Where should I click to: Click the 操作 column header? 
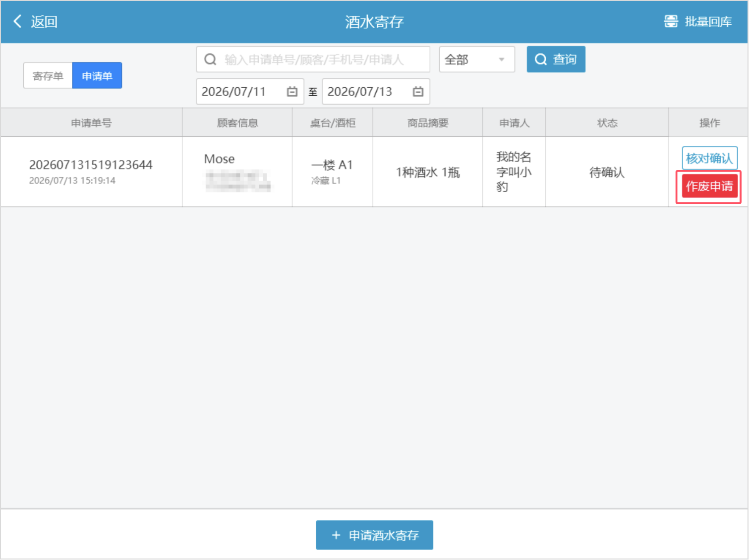click(709, 123)
